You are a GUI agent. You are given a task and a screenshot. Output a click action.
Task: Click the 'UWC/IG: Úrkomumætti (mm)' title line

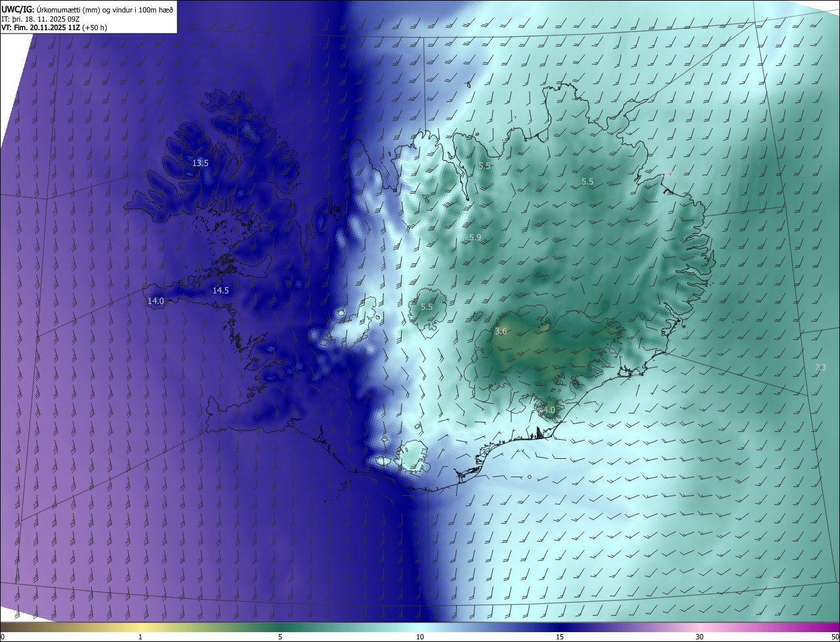pyautogui.click(x=87, y=9)
